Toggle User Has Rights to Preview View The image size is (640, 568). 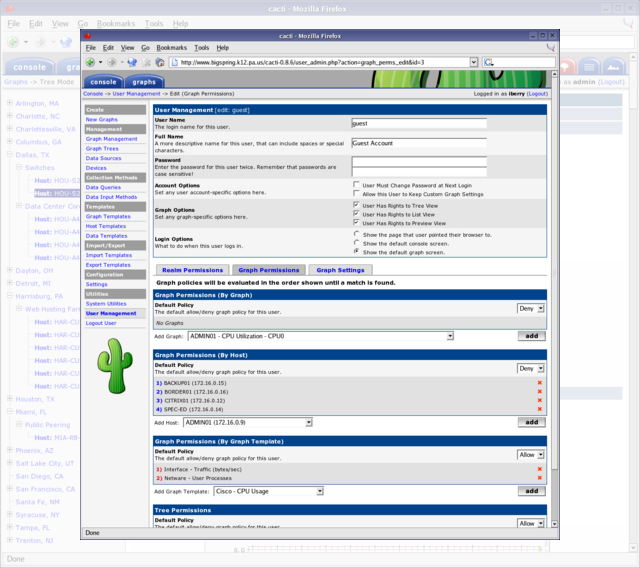pos(356,222)
